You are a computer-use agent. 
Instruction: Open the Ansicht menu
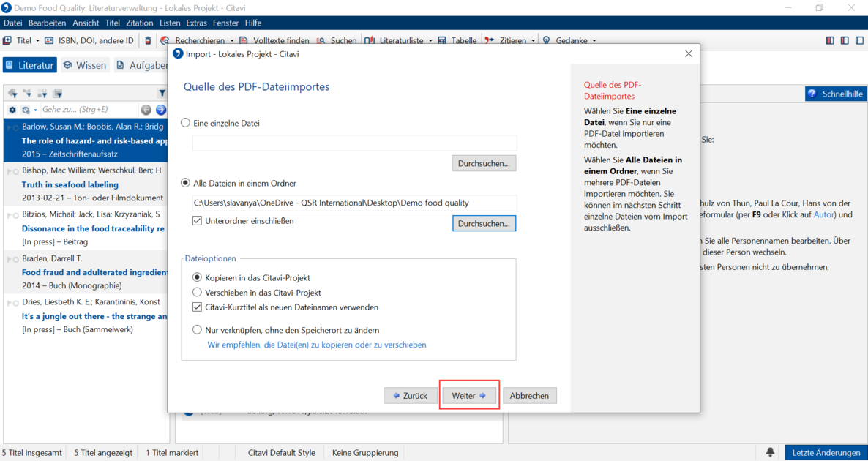pos(86,23)
